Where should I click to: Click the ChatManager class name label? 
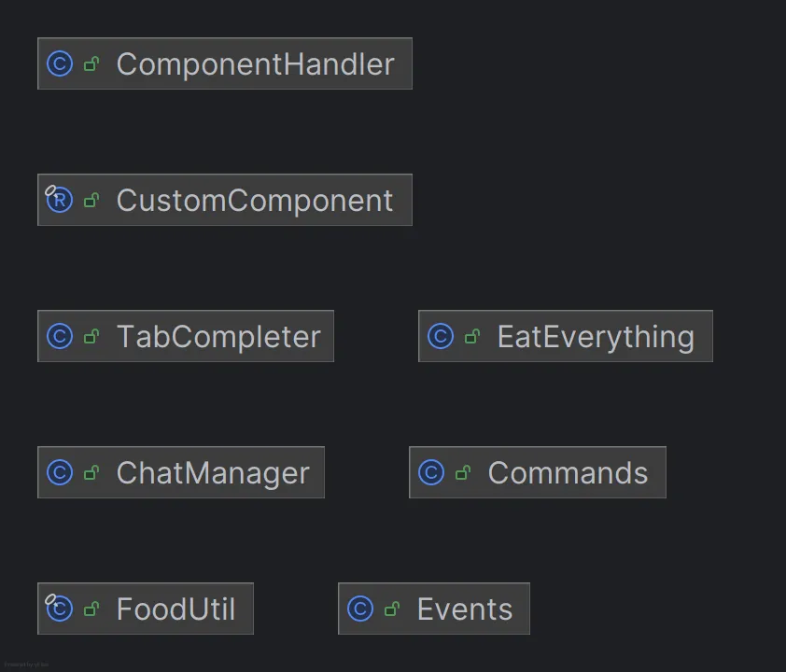point(213,472)
